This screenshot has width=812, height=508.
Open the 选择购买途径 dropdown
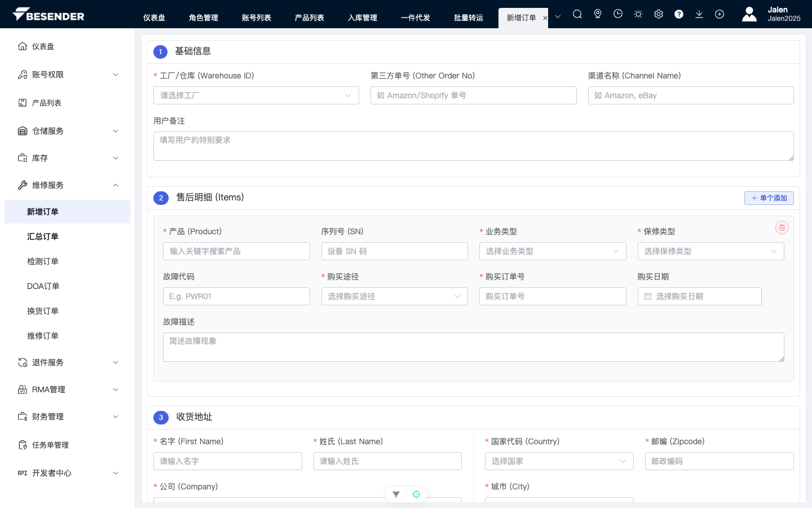tap(394, 296)
